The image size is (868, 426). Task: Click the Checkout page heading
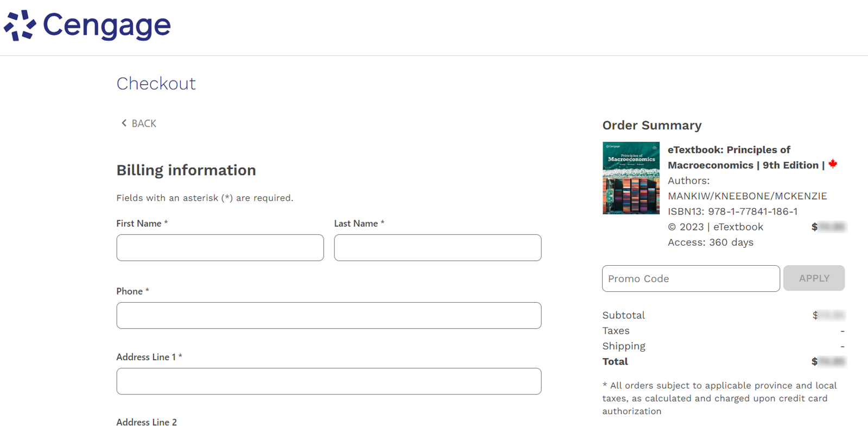tap(156, 84)
